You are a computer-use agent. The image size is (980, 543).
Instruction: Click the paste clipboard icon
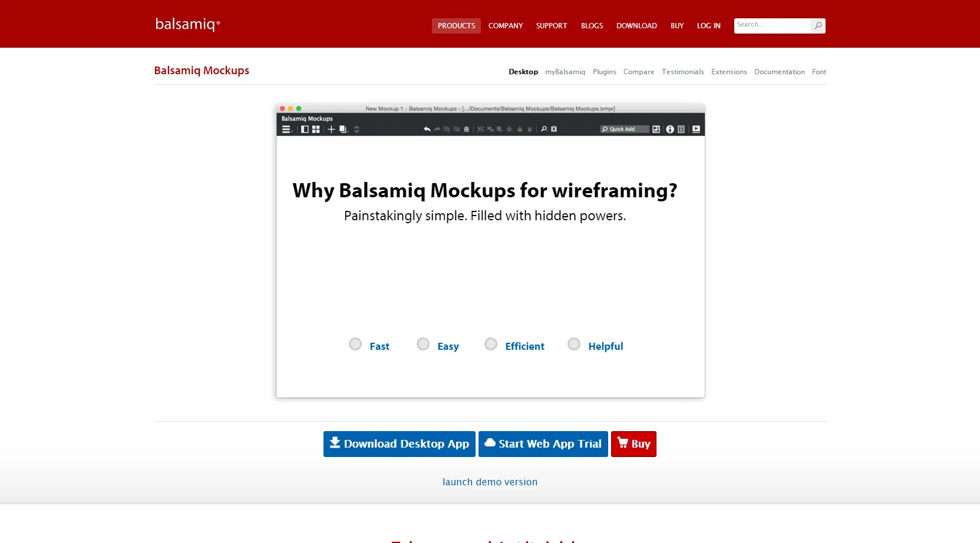(x=466, y=129)
